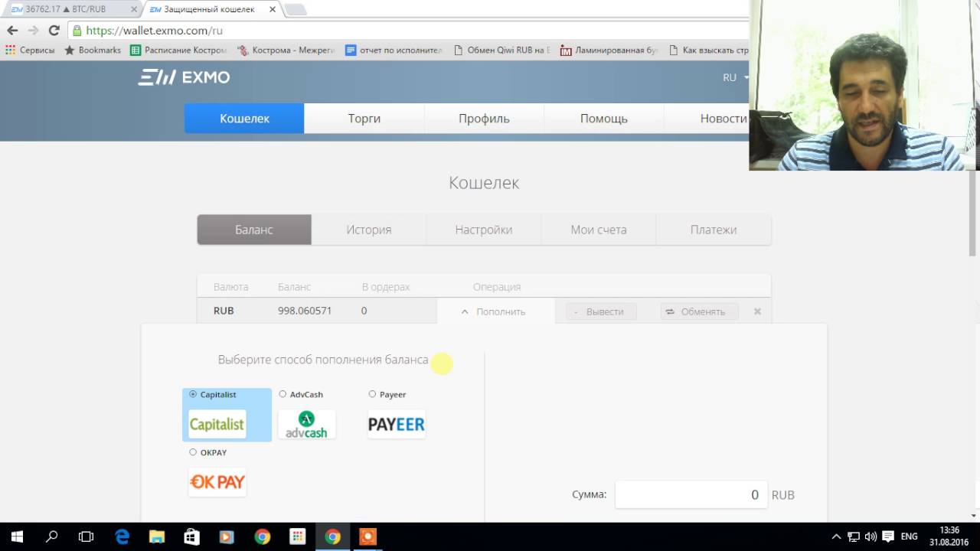Open the Bookmarks star folder
The height and width of the screenshot is (551, 980).
click(x=93, y=50)
